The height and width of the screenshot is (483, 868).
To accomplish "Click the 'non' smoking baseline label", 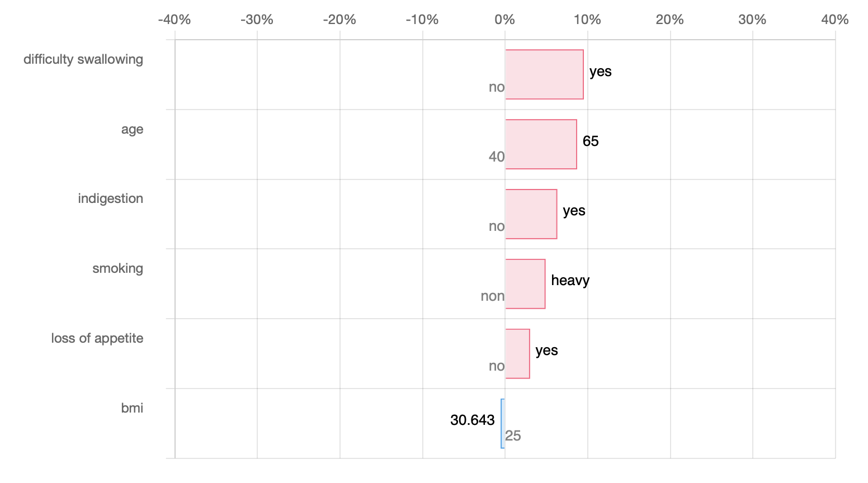I will tap(492, 296).
